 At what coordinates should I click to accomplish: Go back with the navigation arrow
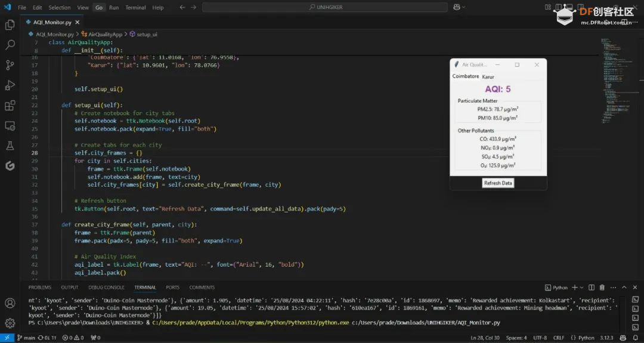[182, 7]
